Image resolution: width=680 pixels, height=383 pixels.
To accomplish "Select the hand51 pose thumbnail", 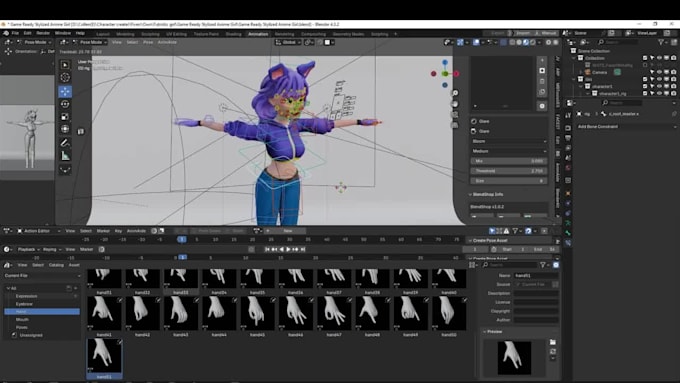I will click(104, 356).
